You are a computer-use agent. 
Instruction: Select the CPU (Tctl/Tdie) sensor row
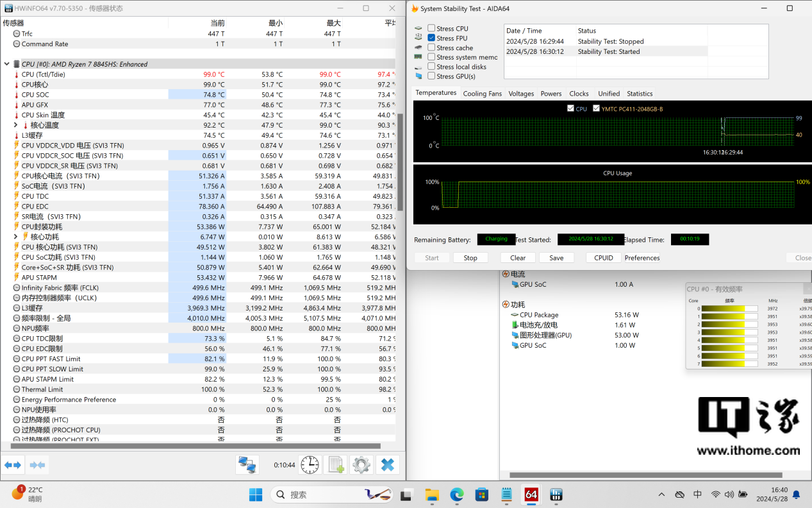pos(199,74)
